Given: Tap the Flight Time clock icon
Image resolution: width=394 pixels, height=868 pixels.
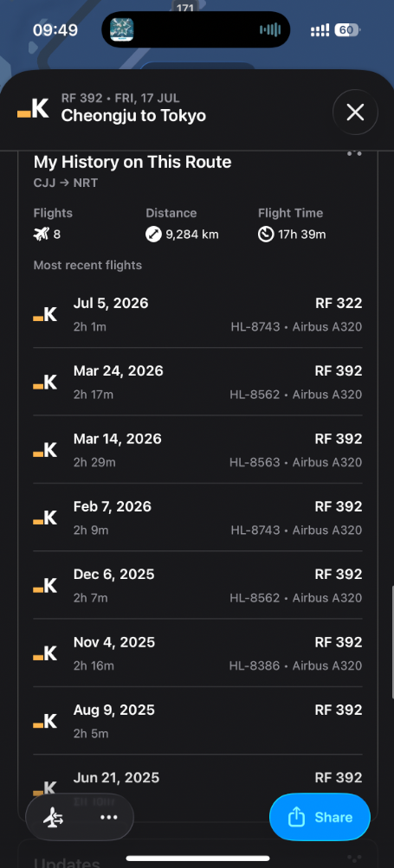Looking at the screenshot, I should pyautogui.click(x=266, y=235).
